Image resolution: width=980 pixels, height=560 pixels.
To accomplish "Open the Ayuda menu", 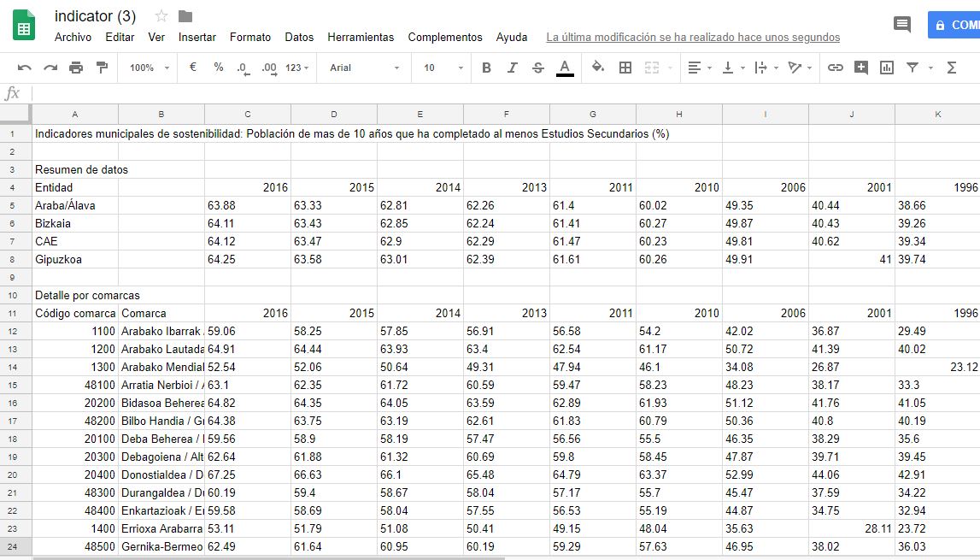I will pos(511,37).
